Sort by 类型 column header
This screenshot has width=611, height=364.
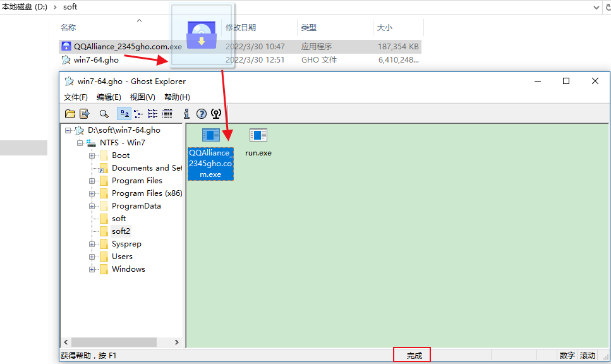308,28
